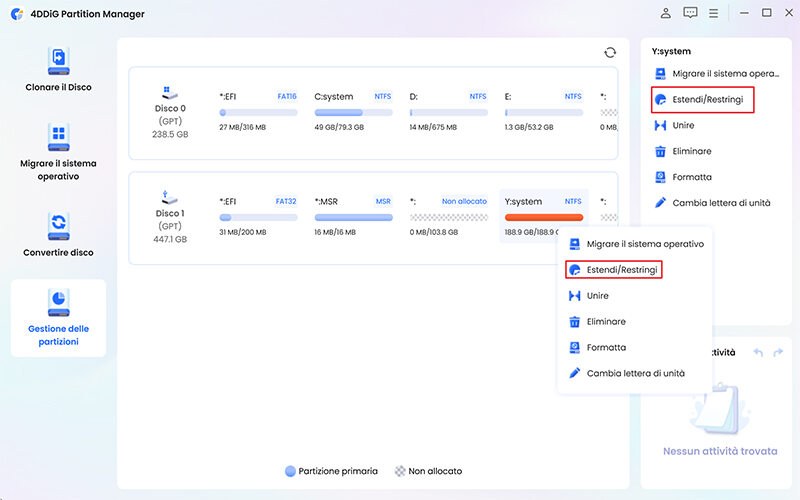The height and width of the screenshot is (500, 800).
Task: Select the Y:system partition on Disco 1
Action: (543, 216)
